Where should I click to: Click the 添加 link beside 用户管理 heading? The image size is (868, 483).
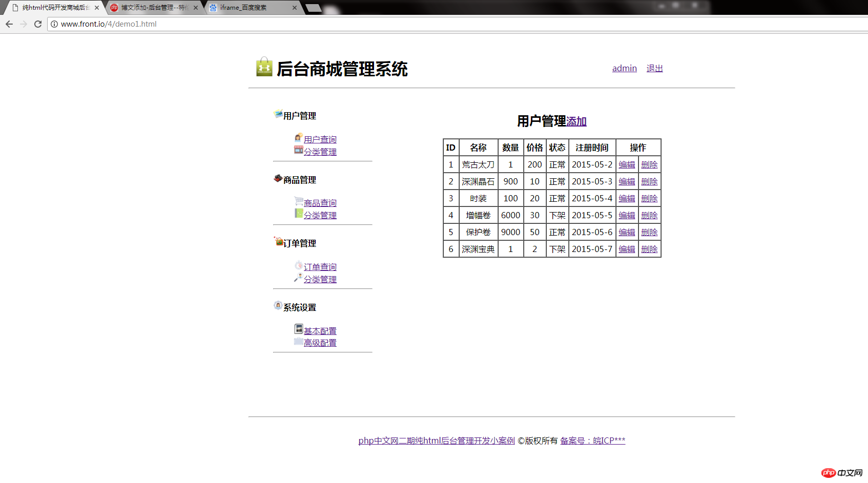pyautogui.click(x=576, y=121)
